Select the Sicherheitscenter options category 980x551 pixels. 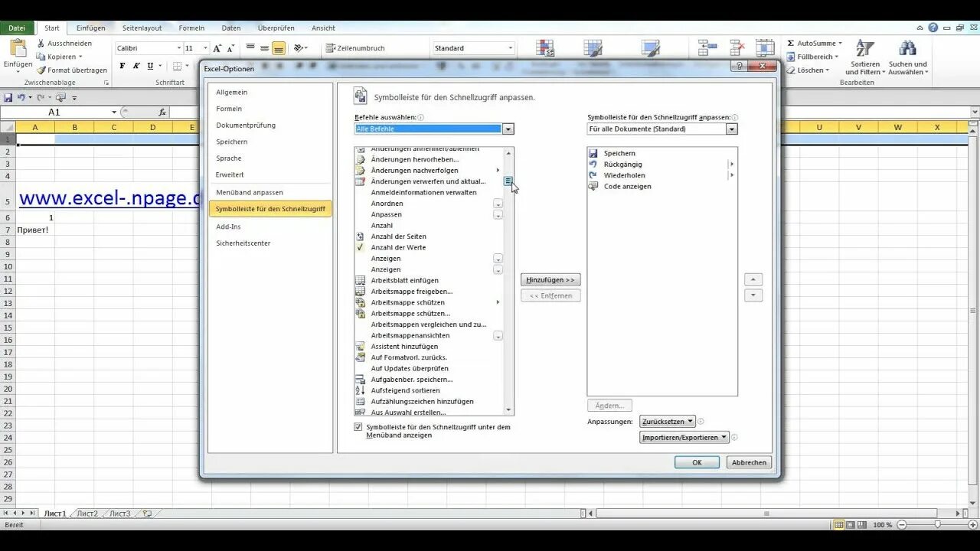pyautogui.click(x=270, y=243)
